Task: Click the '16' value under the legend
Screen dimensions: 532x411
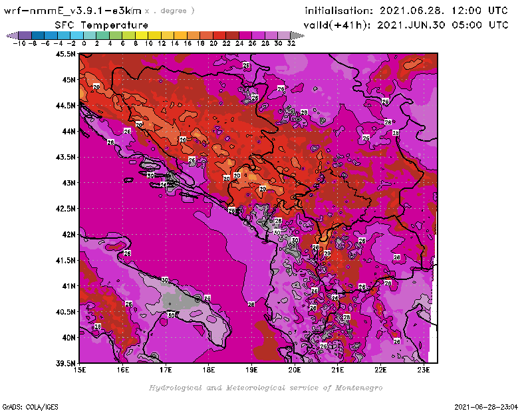Action: point(188,43)
